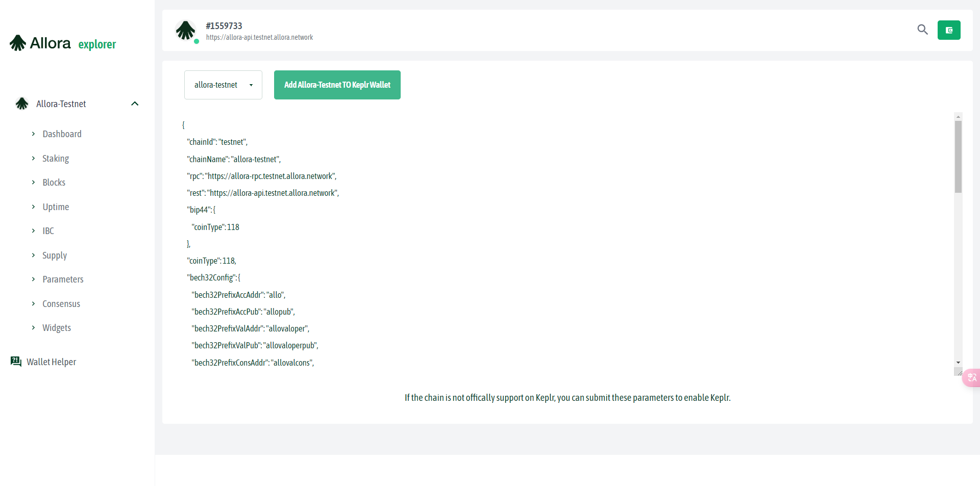Click the "coinType":118, line
The height and width of the screenshot is (486, 980).
[x=211, y=261]
